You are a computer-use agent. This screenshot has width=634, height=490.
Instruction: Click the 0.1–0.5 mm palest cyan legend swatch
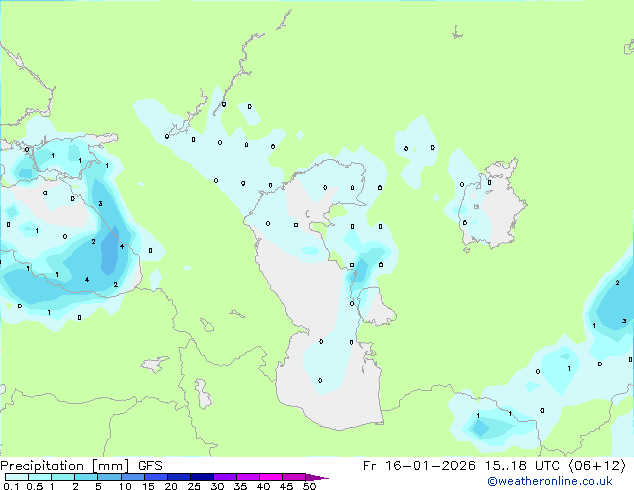[x=17, y=477]
